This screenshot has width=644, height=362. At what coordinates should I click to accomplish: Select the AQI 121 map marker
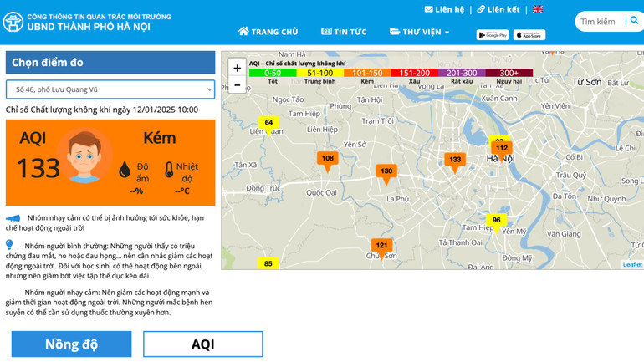click(x=381, y=247)
